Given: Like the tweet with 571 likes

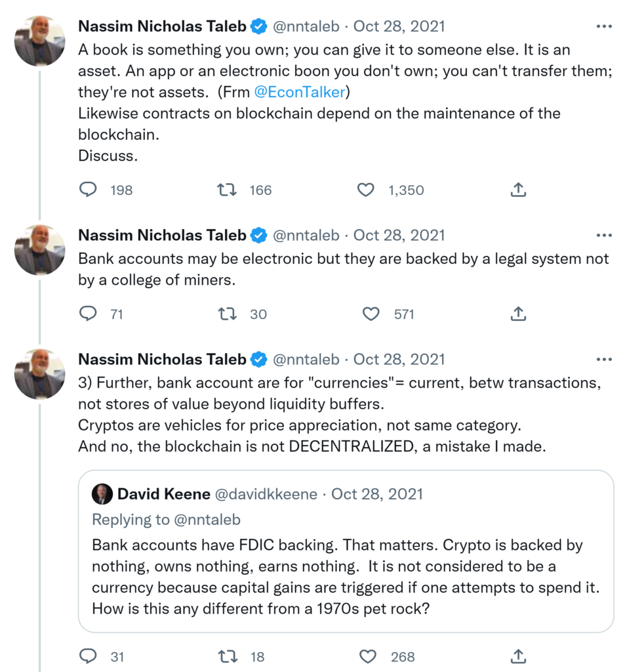Looking at the screenshot, I should click(371, 314).
